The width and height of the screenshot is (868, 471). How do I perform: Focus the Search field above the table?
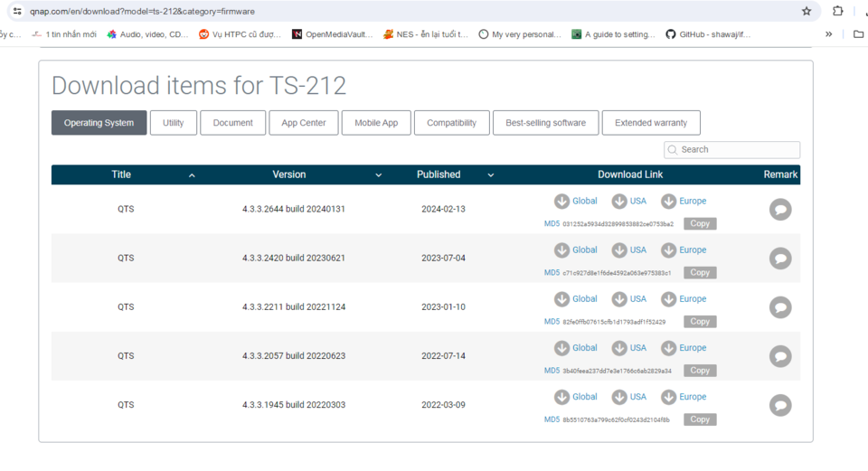click(x=731, y=149)
